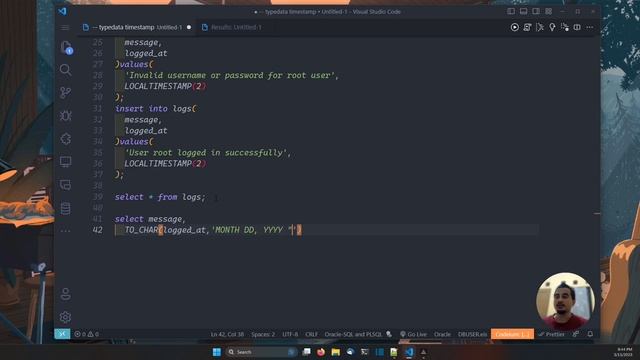Viewport: 640px width, 360px height.
Task: Click the VS Code taskbar icon
Action: coord(409,352)
